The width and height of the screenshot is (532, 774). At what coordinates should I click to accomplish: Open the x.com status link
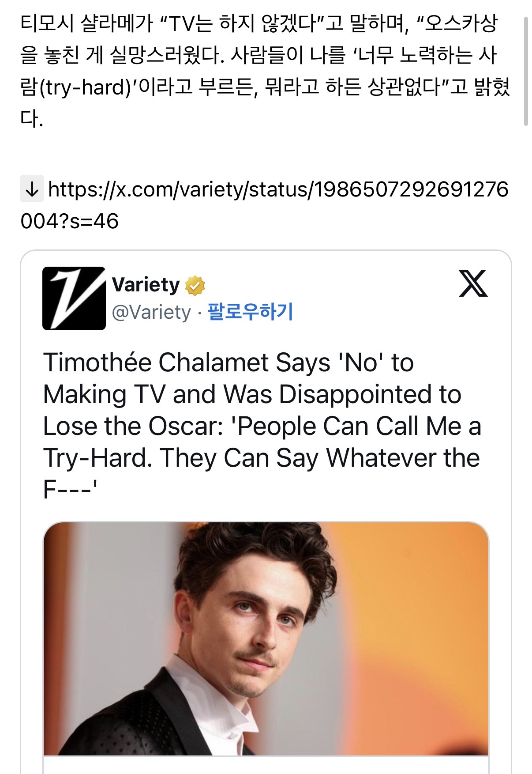click(x=265, y=201)
